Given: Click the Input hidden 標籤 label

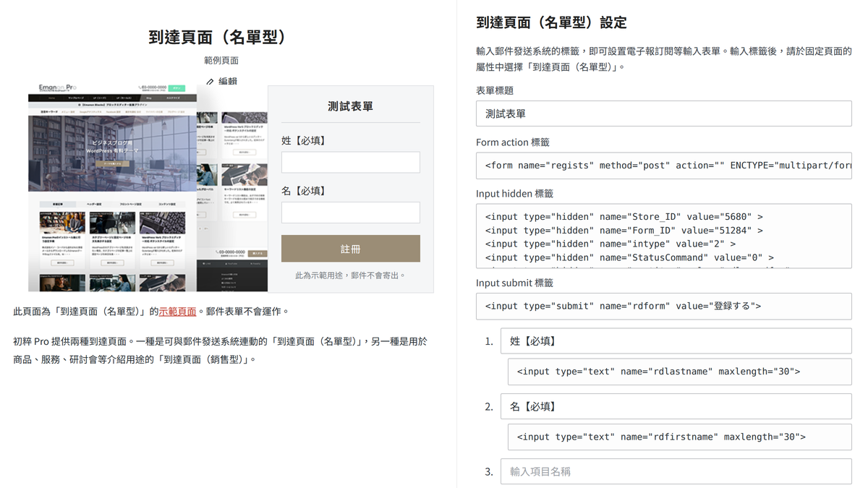Looking at the screenshot, I should pyautogui.click(x=514, y=194).
